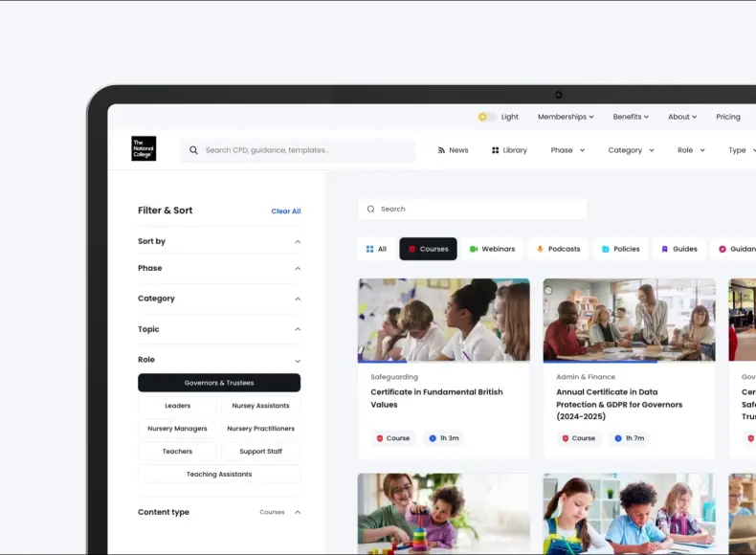The image size is (756, 555).
Task: Expand the Category dropdown in navigation
Action: point(631,150)
